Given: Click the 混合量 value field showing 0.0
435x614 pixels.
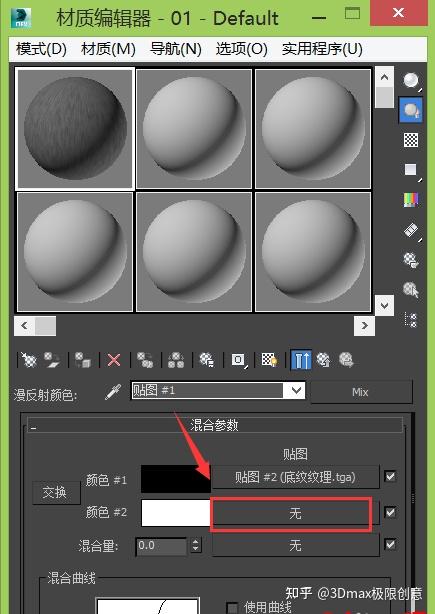Looking at the screenshot, I should tap(161, 545).
